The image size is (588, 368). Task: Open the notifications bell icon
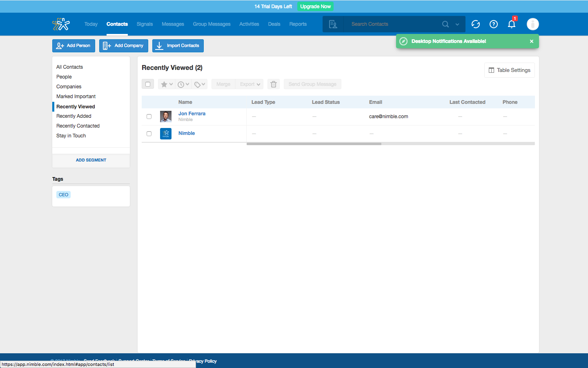tap(512, 24)
